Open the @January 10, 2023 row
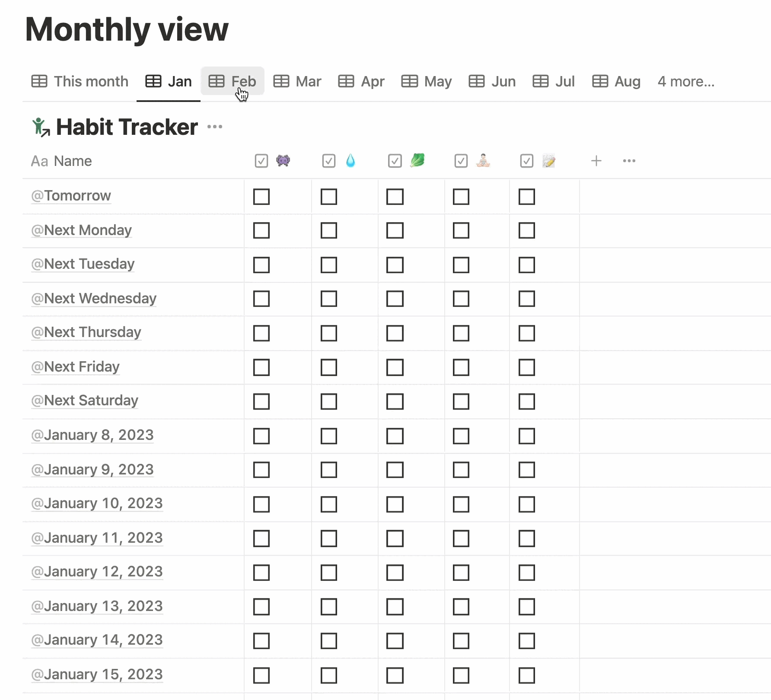 97,503
